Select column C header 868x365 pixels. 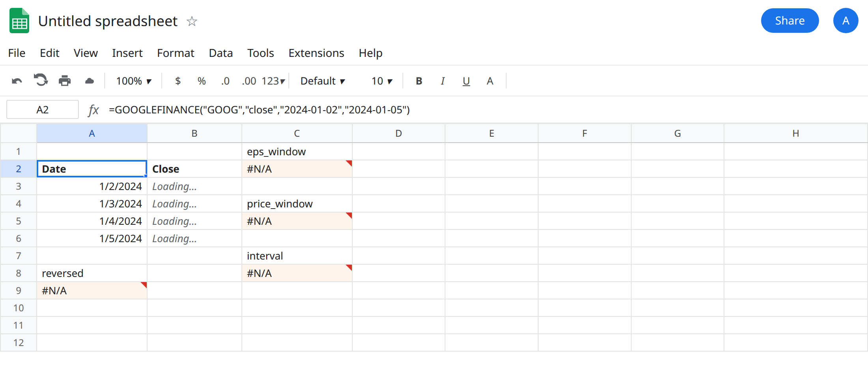point(297,134)
